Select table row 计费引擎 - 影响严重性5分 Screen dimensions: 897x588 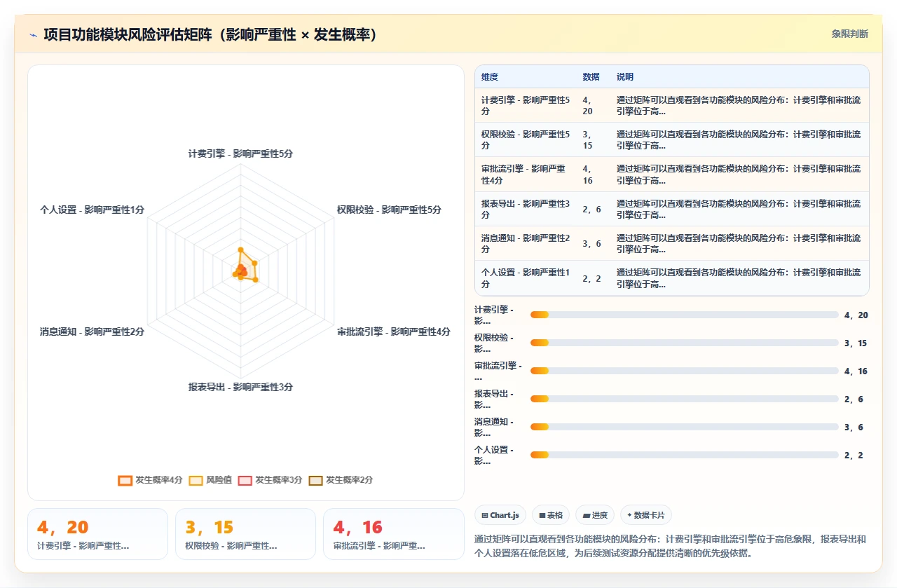671,105
